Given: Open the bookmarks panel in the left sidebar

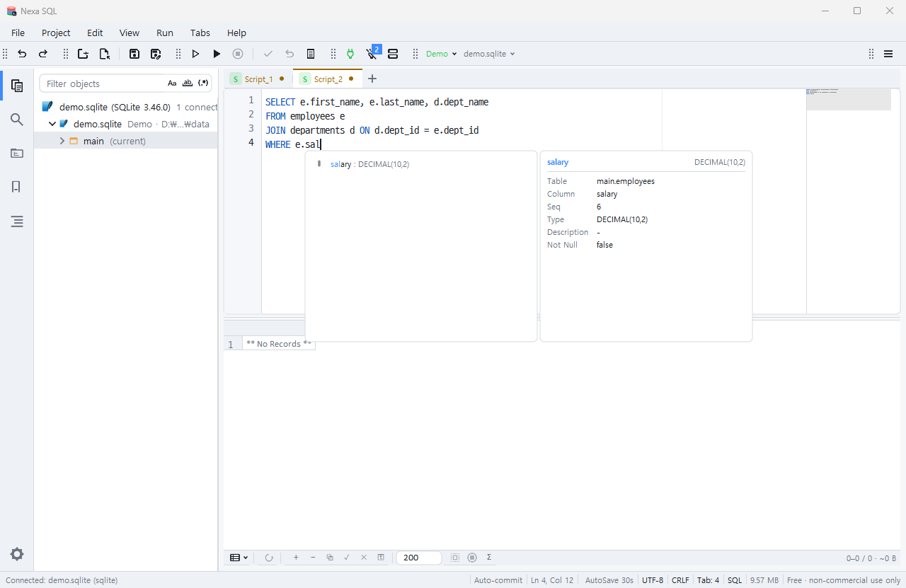Looking at the screenshot, I should [17, 187].
